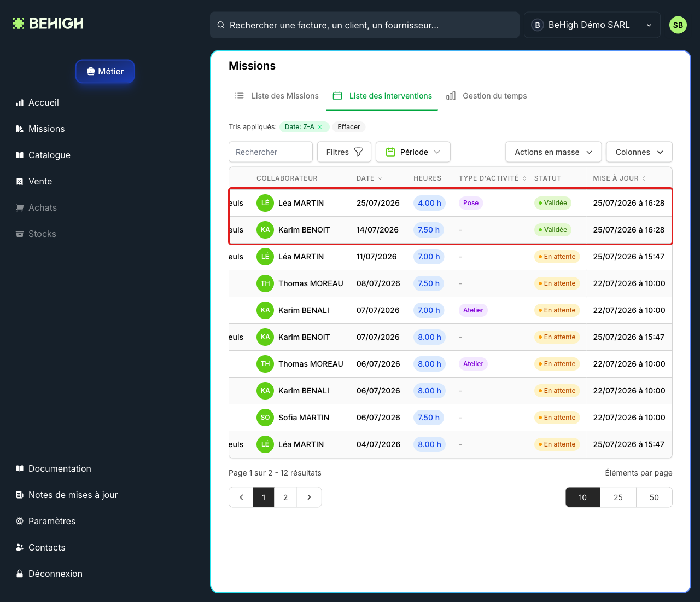Sort by the DATE column header

pyautogui.click(x=369, y=178)
